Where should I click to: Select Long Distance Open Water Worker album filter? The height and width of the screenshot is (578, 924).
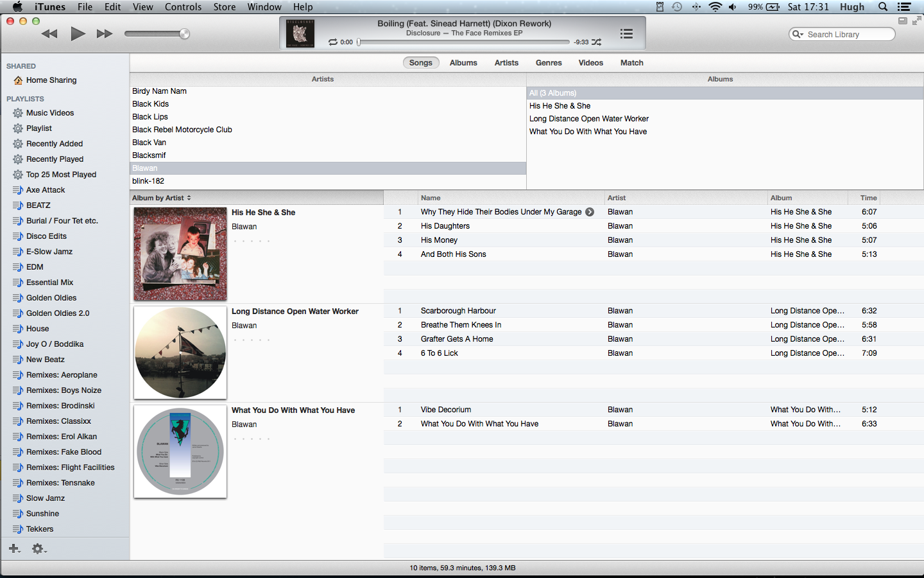tap(725, 119)
